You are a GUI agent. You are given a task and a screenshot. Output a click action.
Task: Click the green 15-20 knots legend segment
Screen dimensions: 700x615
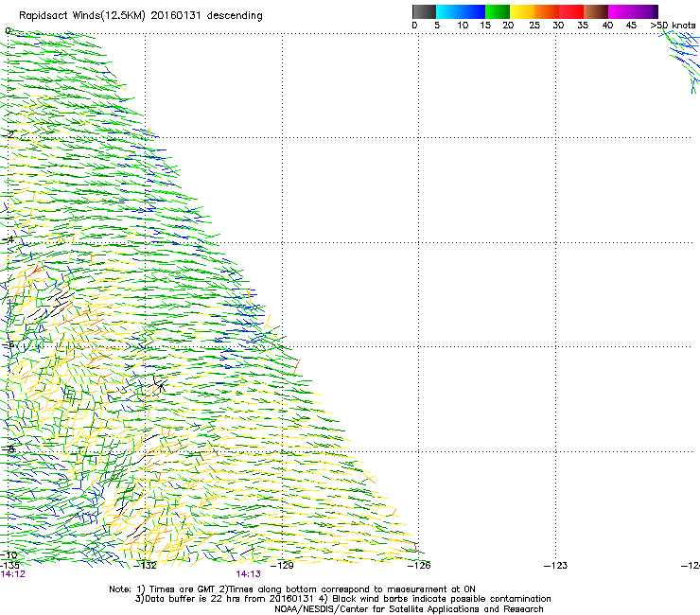click(498, 11)
